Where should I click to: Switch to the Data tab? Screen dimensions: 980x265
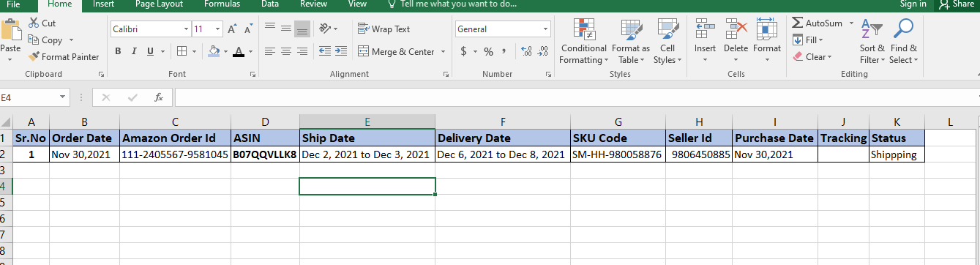tap(270, 4)
